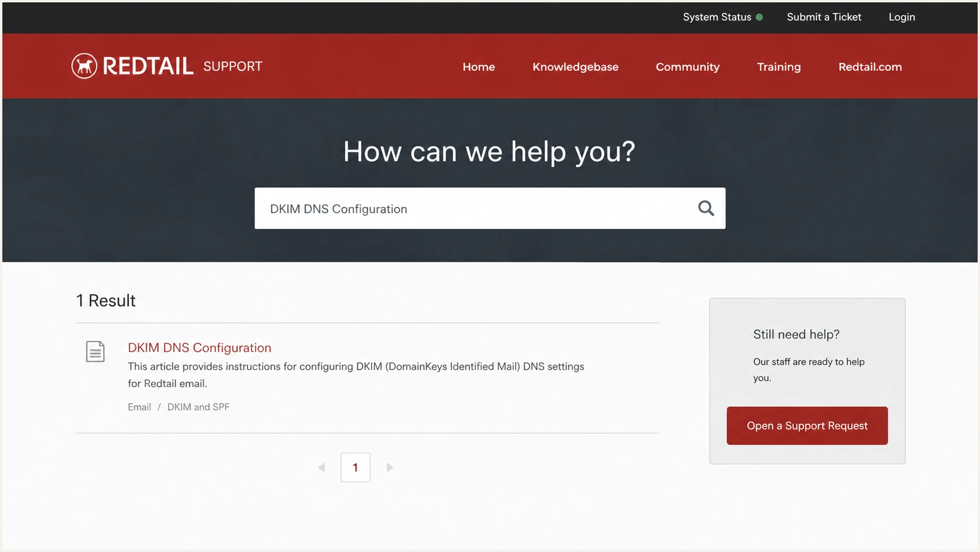
Task: Open the Login link
Action: click(901, 17)
